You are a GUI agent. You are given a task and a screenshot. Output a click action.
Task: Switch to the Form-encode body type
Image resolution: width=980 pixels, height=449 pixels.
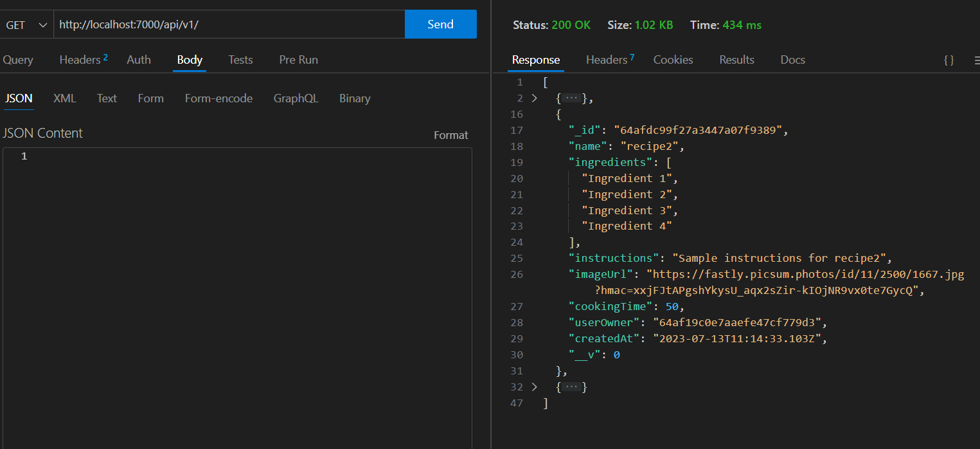(218, 98)
